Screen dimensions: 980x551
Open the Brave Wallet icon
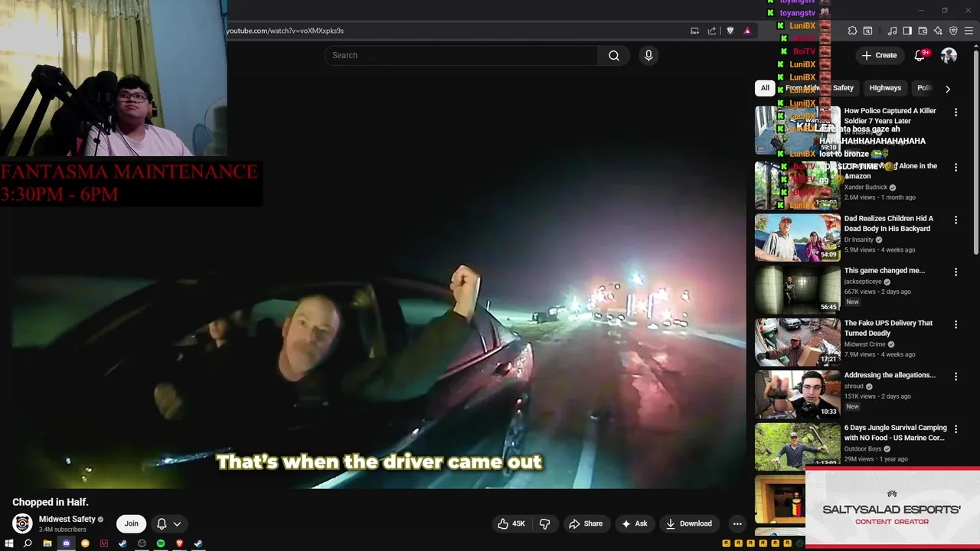(x=923, y=31)
